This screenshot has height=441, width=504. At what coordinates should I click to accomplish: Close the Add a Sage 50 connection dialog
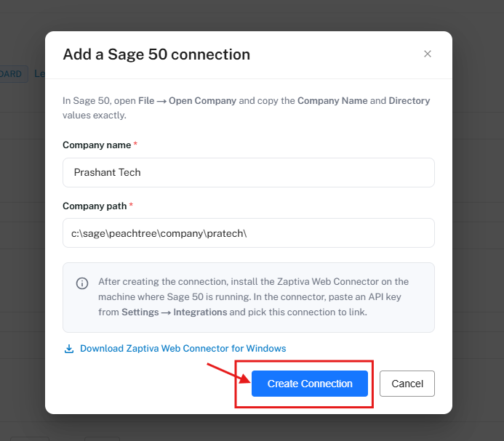pos(427,54)
